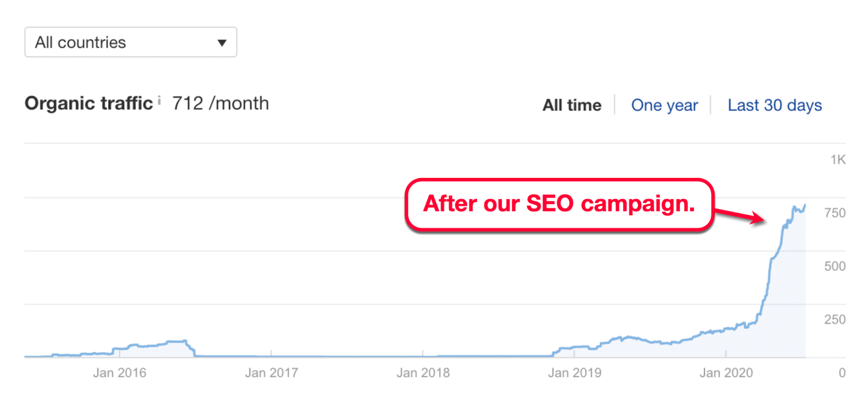Viewport: 868px width, 412px height.
Task: Click the 250 y-axis label
Action: coord(834,319)
